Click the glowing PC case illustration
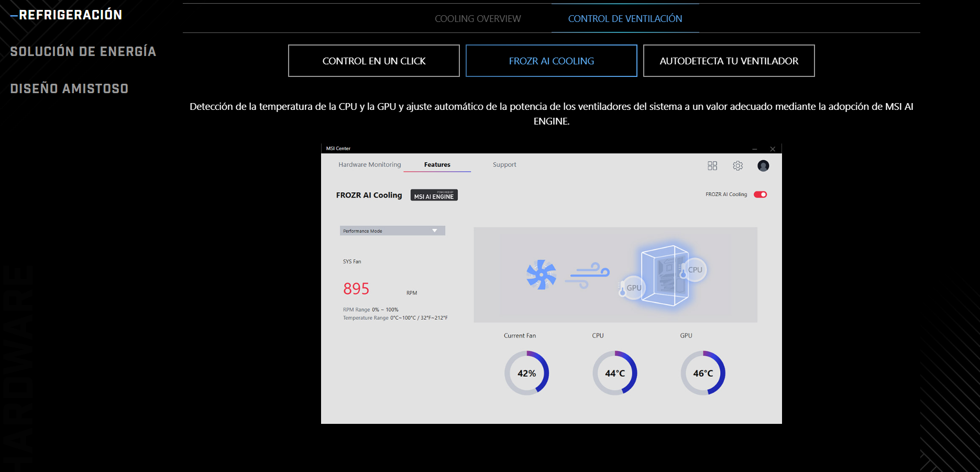 point(665,275)
